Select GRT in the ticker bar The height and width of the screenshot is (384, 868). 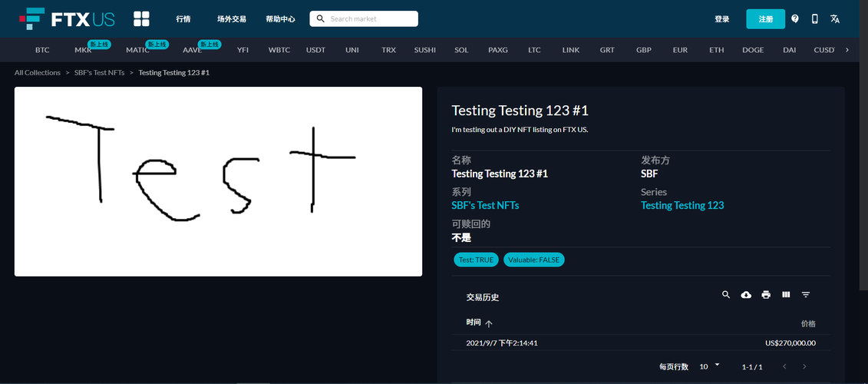click(x=607, y=50)
